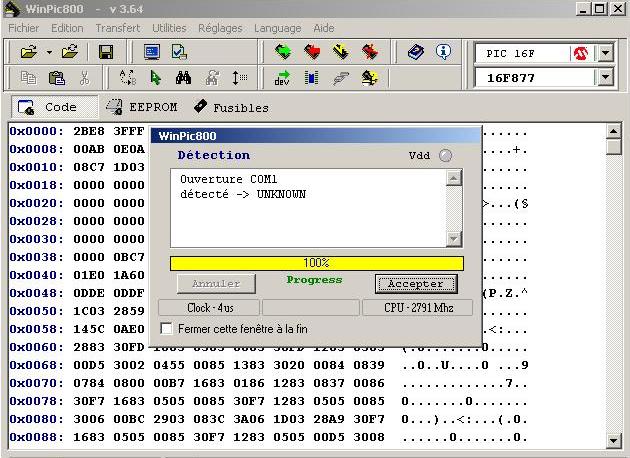Click the hex view scroll-up arrow
This screenshot has height=458, width=630.
coord(613,131)
